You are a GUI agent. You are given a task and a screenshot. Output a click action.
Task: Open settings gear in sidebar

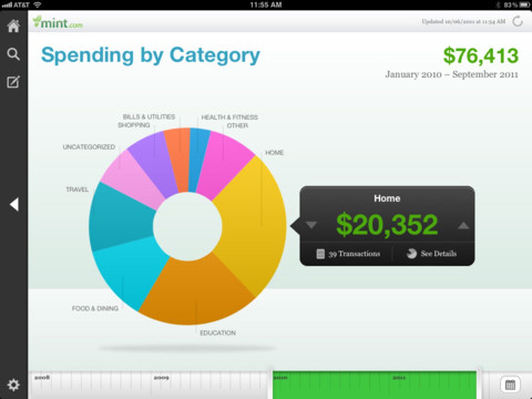(x=13, y=385)
